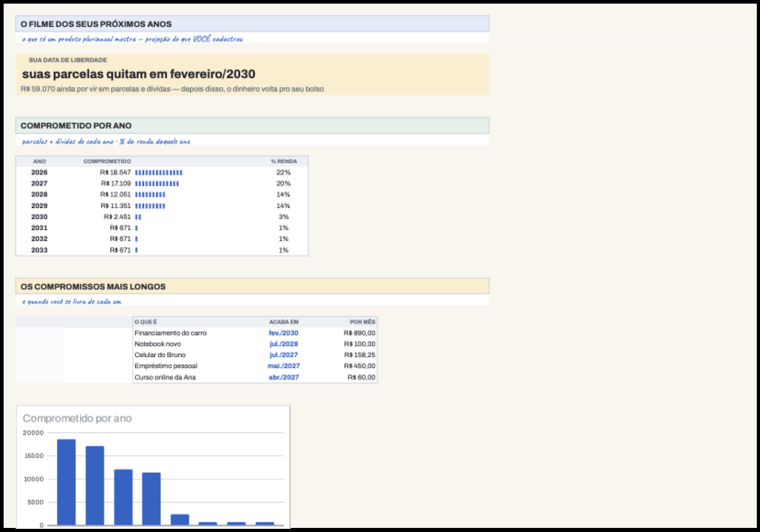The width and height of the screenshot is (760, 532).
Task: Click the monthly amount R$ 60,00
Action: pos(362,377)
